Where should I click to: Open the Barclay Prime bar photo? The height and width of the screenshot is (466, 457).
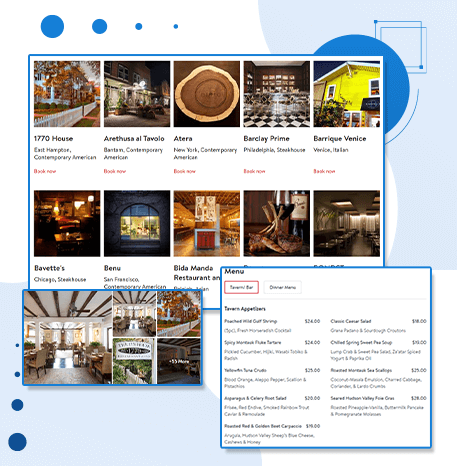pos(277,94)
